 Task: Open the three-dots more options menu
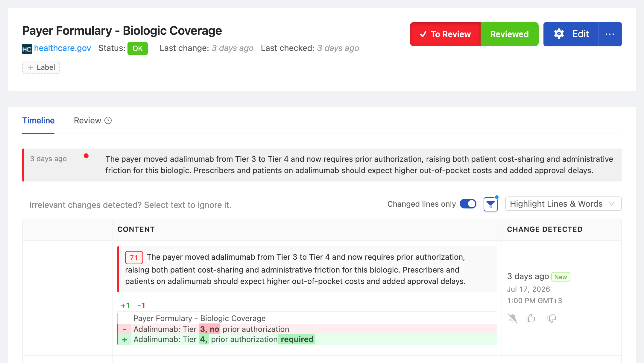click(610, 34)
